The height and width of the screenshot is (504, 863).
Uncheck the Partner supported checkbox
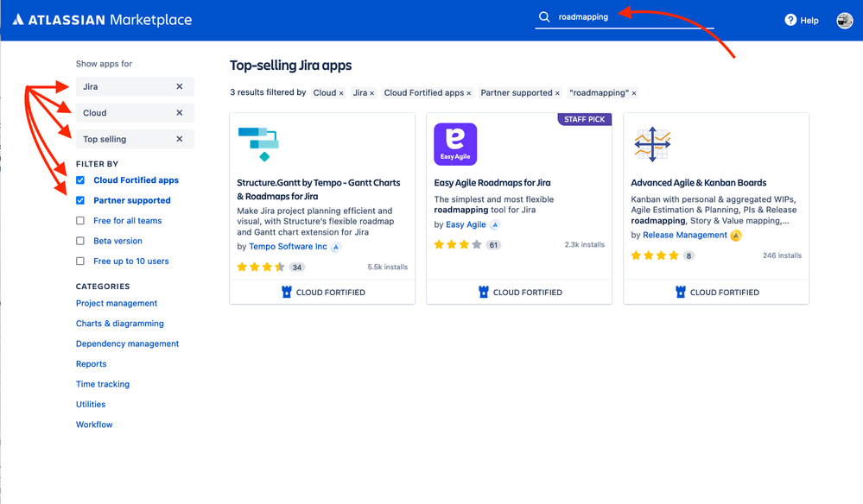tap(80, 200)
